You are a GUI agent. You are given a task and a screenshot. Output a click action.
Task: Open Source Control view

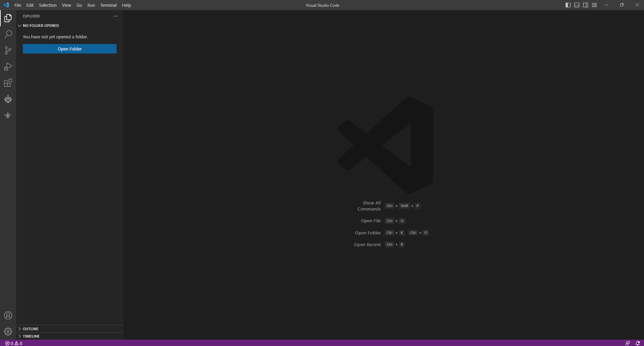click(x=8, y=50)
